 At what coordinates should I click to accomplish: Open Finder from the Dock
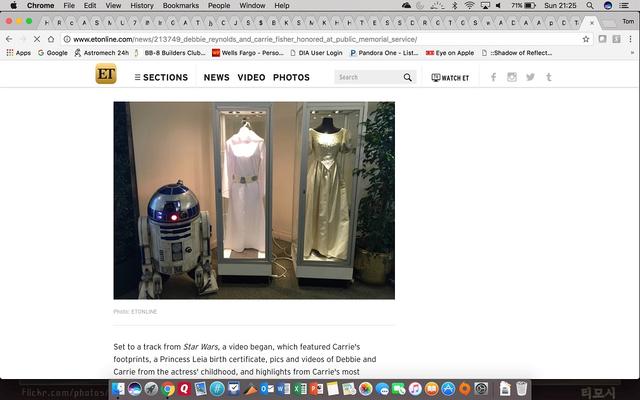click(118, 389)
